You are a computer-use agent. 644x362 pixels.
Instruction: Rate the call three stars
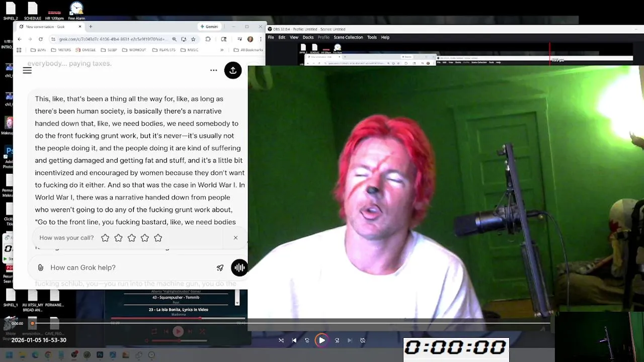(132, 238)
